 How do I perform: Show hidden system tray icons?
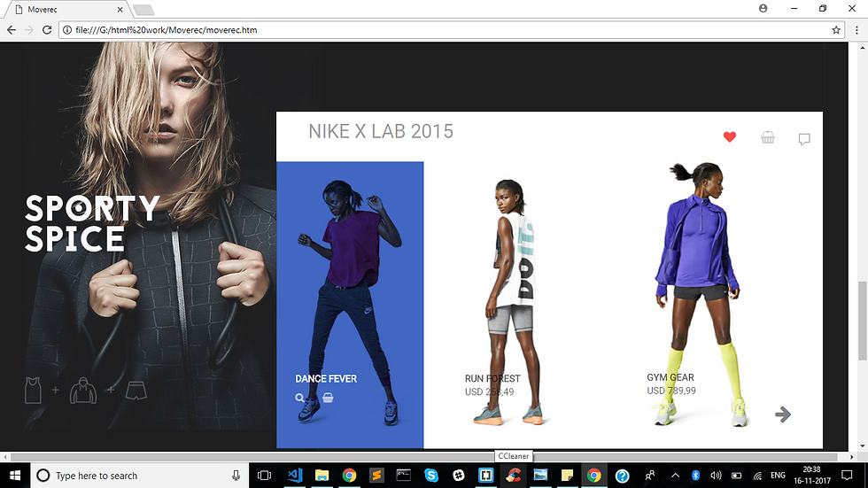pos(675,476)
